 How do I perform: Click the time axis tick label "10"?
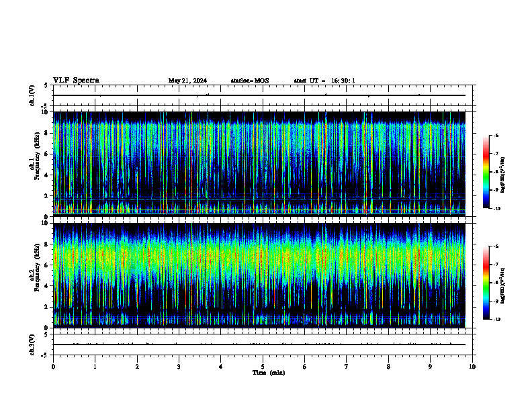click(x=472, y=367)
